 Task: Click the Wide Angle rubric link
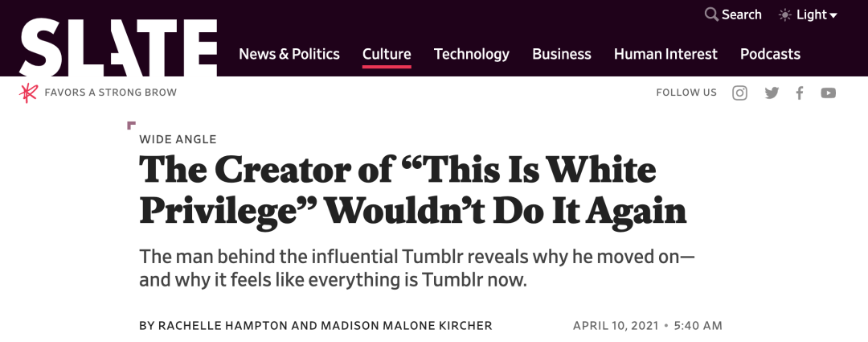[178, 139]
